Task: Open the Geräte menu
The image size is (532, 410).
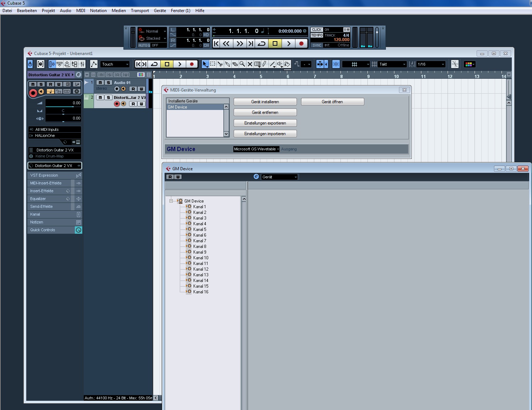Action: (160, 11)
